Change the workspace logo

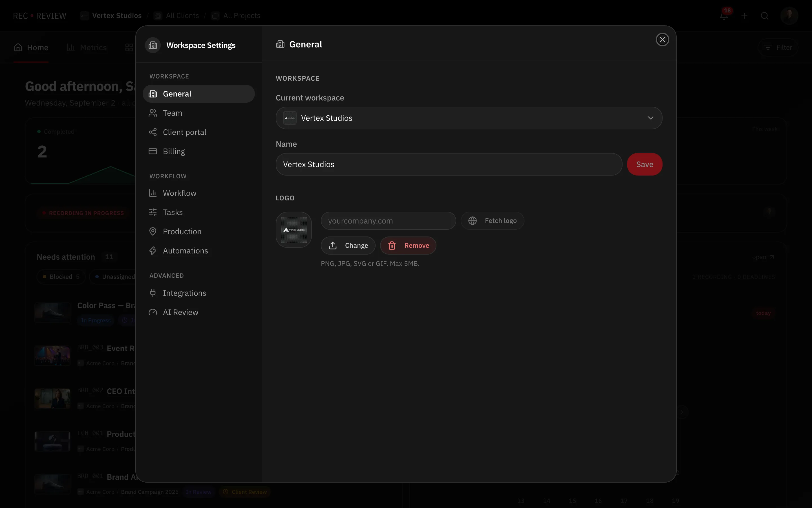point(348,246)
